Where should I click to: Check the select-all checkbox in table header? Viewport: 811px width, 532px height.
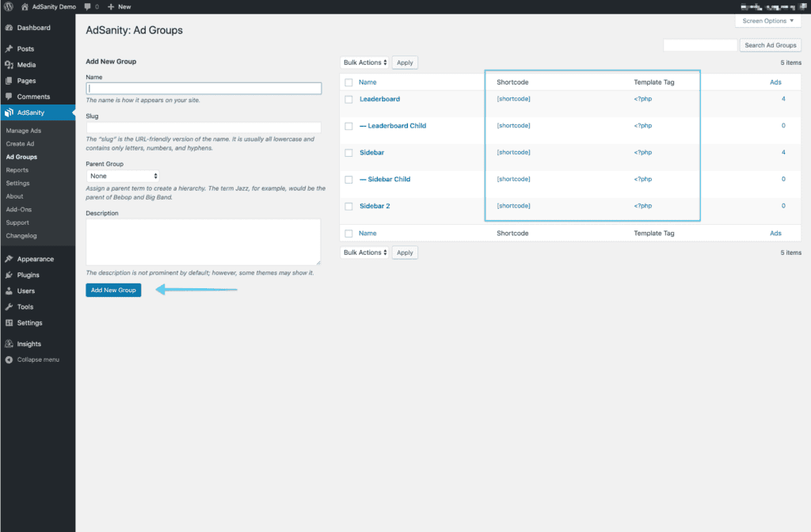point(348,82)
